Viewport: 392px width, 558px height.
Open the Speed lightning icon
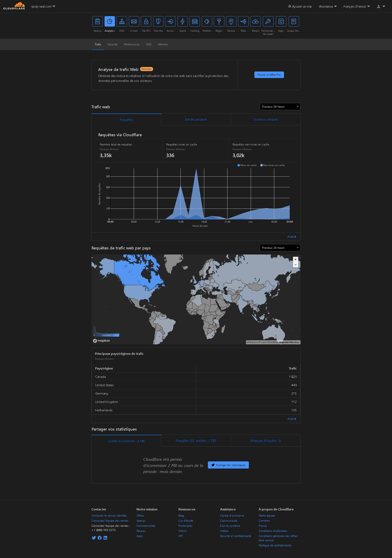183,22
